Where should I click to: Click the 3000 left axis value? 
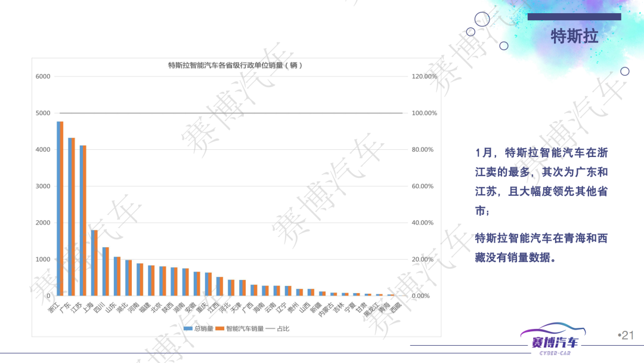(43, 186)
